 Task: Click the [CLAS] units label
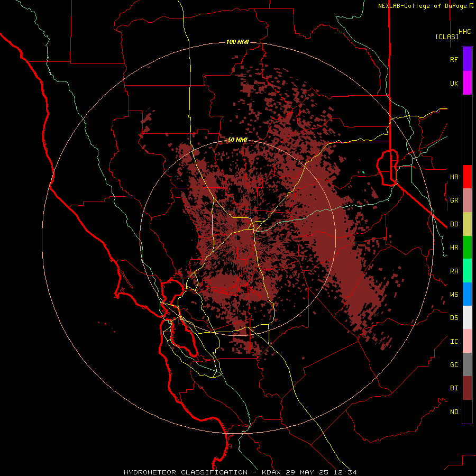(x=447, y=36)
